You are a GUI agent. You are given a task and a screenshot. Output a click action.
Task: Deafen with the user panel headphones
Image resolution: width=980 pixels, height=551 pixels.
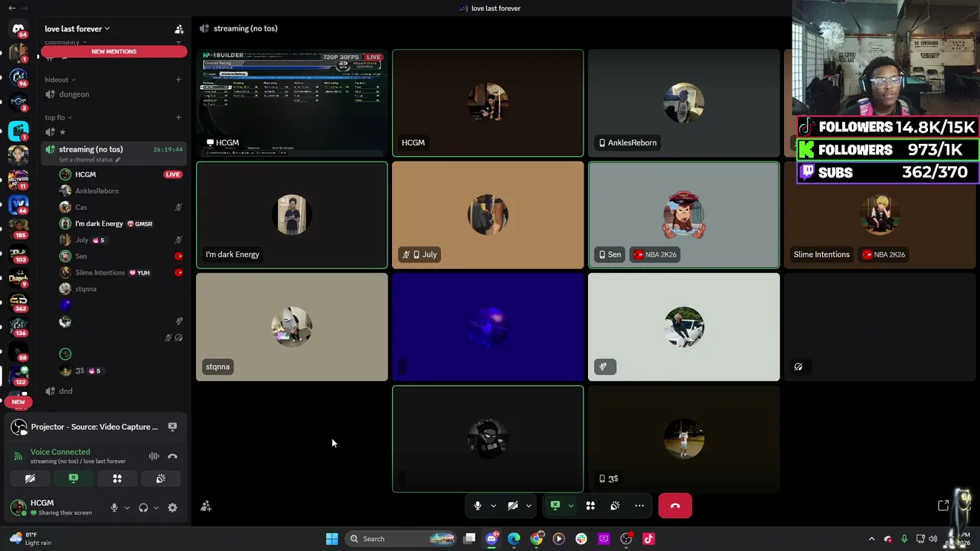(143, 507)
